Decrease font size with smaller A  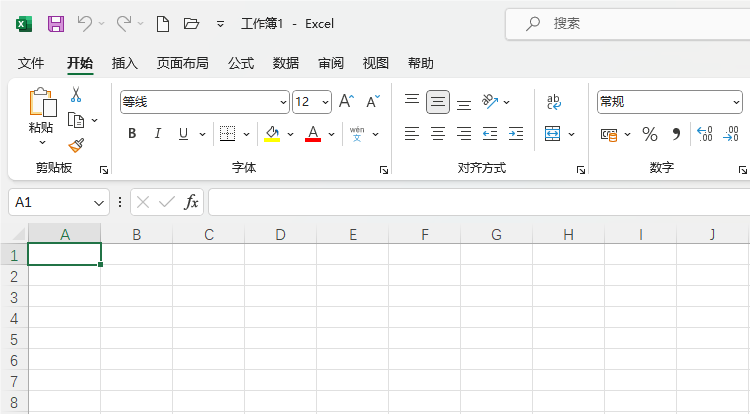click(373, 101)
